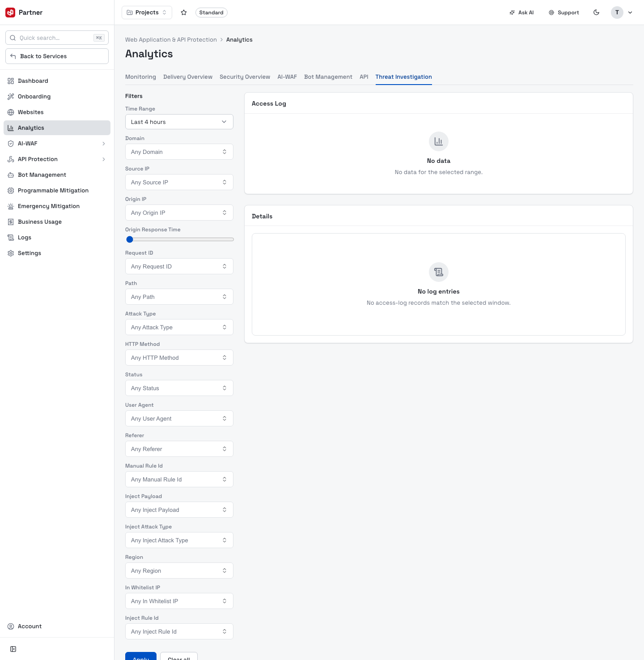
Task: Click the Standard plan badge
Action: (x=212, y=13)
